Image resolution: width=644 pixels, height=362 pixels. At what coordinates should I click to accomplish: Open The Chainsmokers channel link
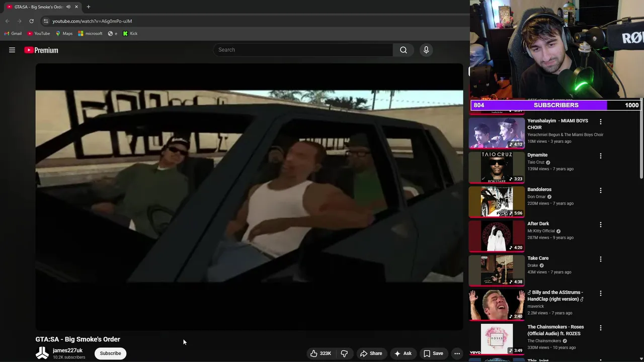pyautogui.click(x=544, y=341)
